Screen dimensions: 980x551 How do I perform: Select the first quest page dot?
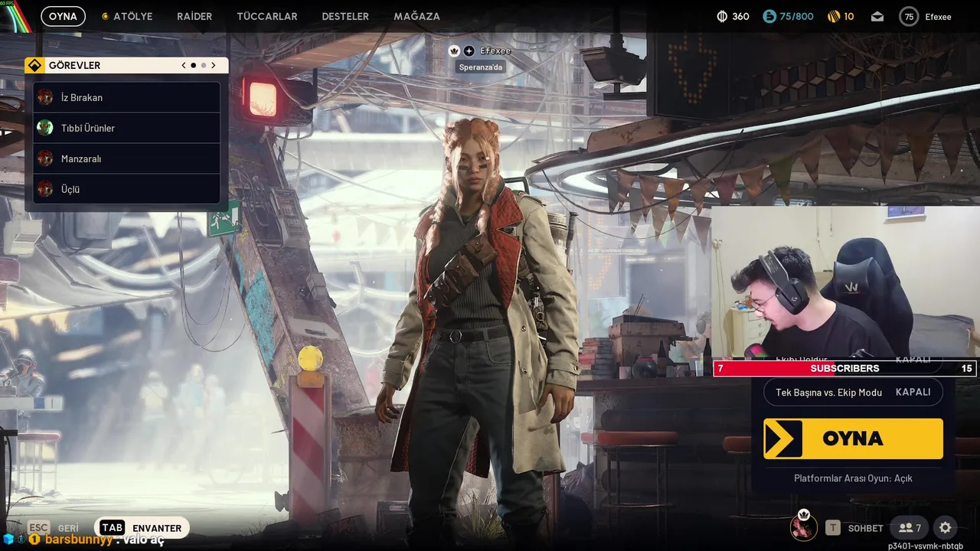pos(193,65)
